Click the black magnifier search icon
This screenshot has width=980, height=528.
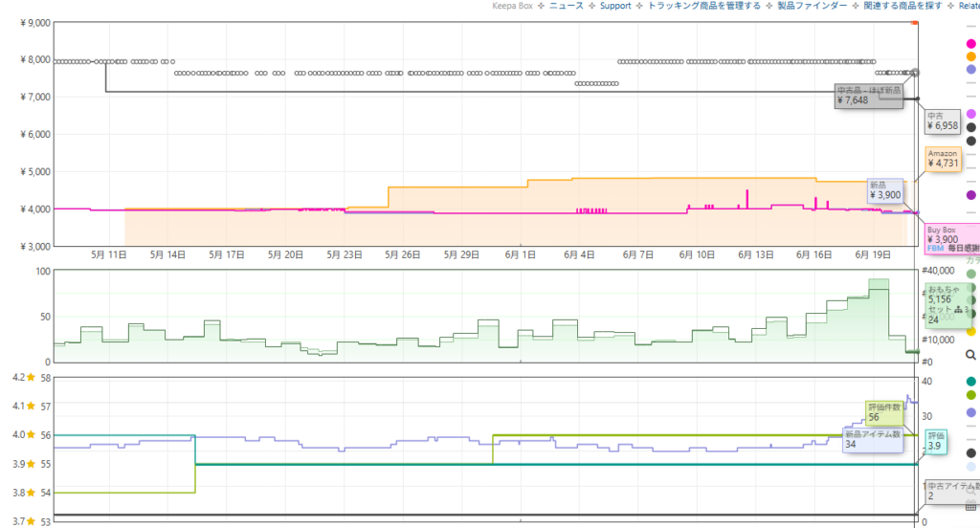pos(970,355)
